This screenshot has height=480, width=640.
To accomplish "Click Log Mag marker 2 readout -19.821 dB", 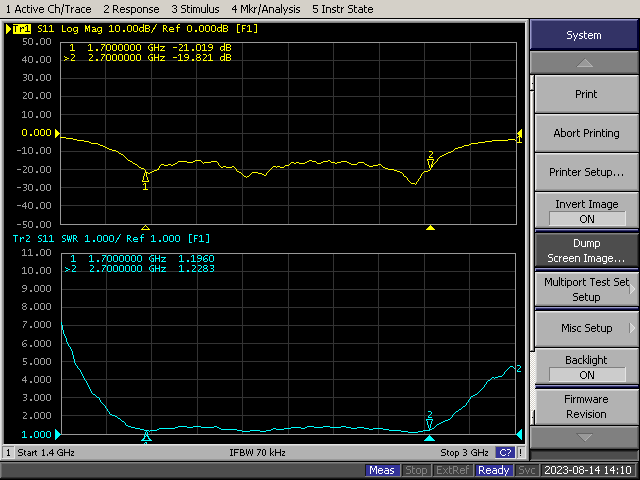I will [202, 58].
